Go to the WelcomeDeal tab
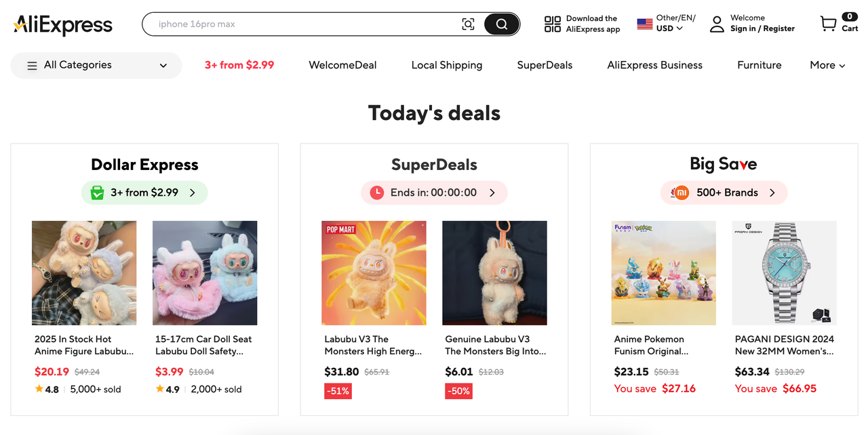Viewport: 868px width, 435px height. click(x=342, y=66)
